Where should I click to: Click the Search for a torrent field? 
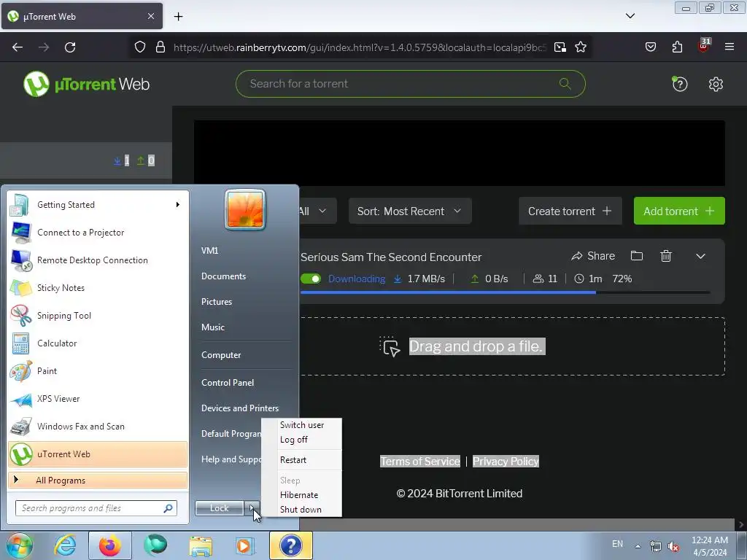point(410,84)
